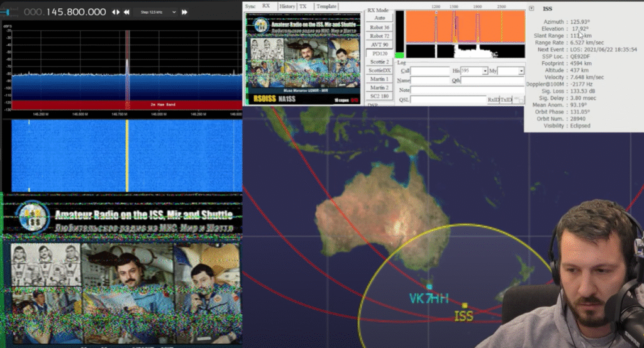The width and height of the screenshot is (644, 348).
Task: Click the ISS satellite marker on map
Action: point(465,305)
